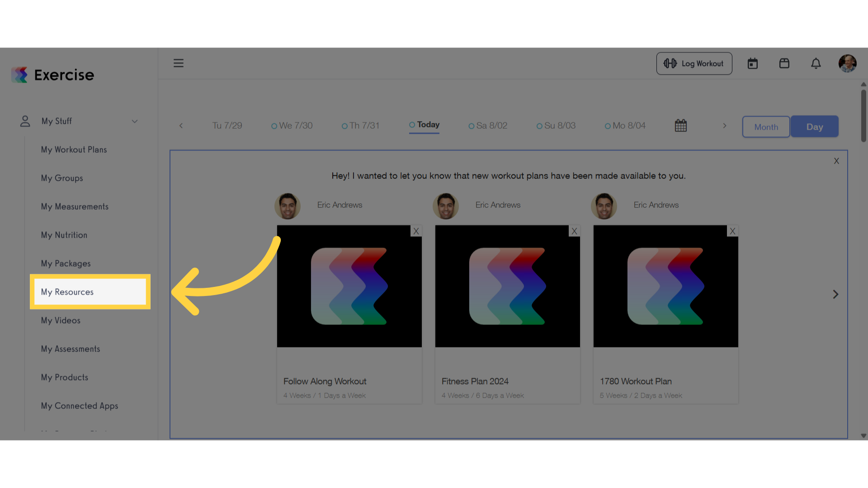The height and width of the screenshot is (488, 868).
Task: Open the shopping bag icon
Action: pos(784,63)
